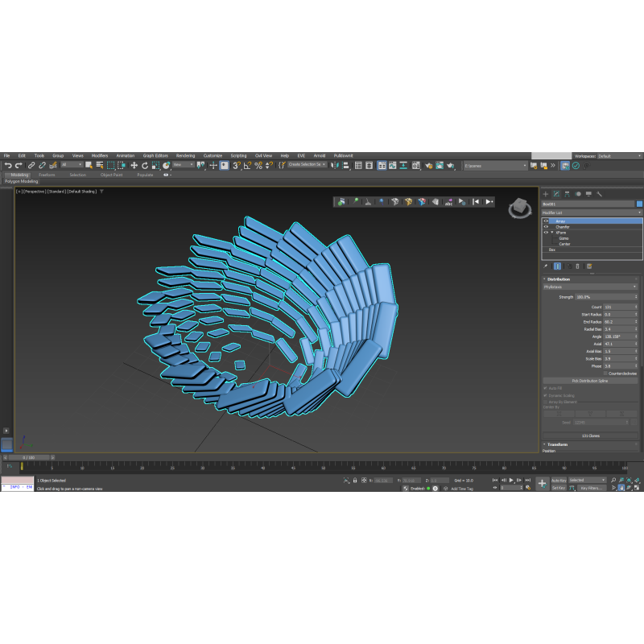
Task: Select the Move tool in toolbar
Action: [x=134, y=165]
